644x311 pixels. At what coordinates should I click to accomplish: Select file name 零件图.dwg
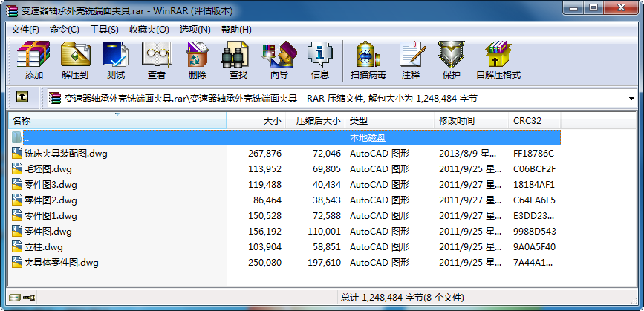[x=48, y=232]
